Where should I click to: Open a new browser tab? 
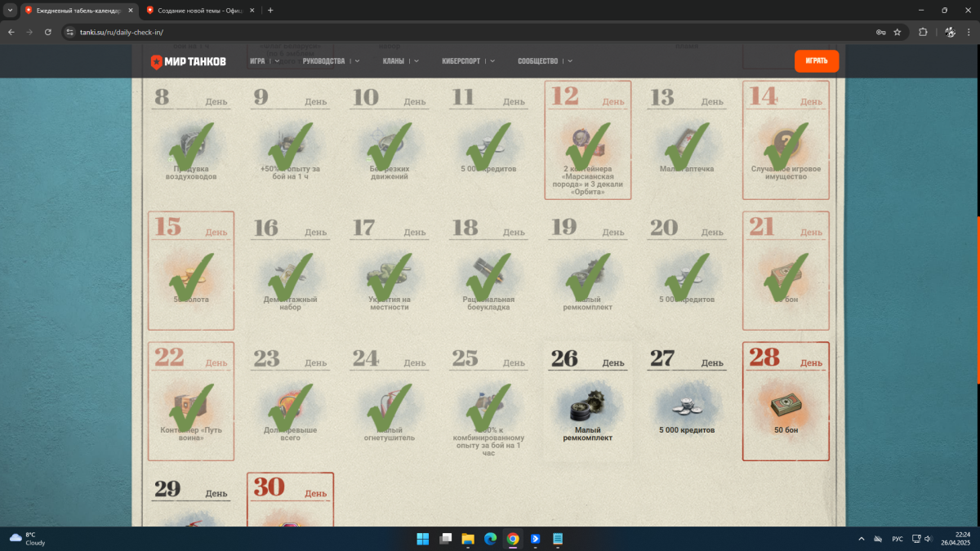(x=270, y=10)
